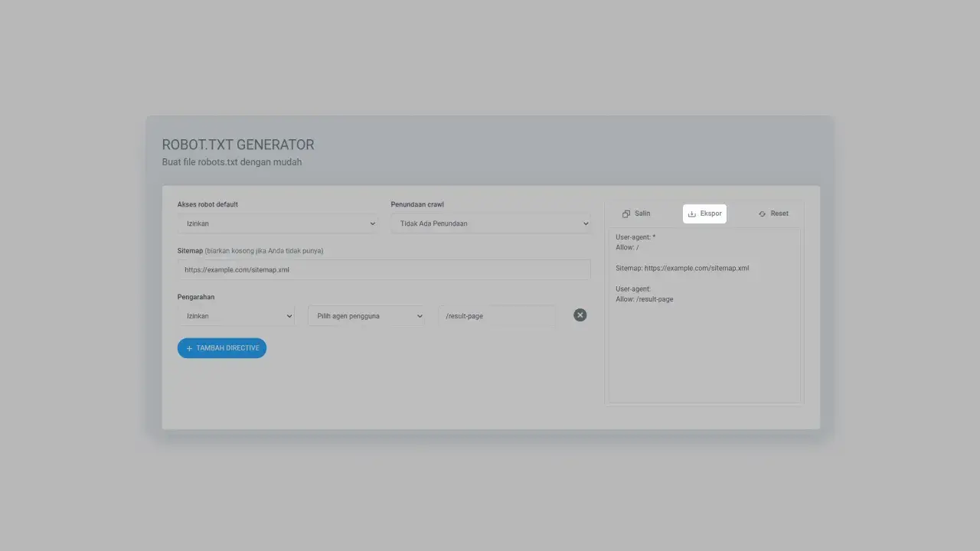Click the circular arrow Reset icon
980x551 pixels.
[x=762, y=214]
